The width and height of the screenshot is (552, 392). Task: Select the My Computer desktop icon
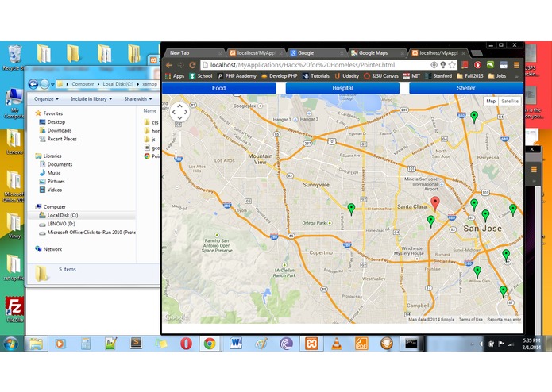point(14,103)
